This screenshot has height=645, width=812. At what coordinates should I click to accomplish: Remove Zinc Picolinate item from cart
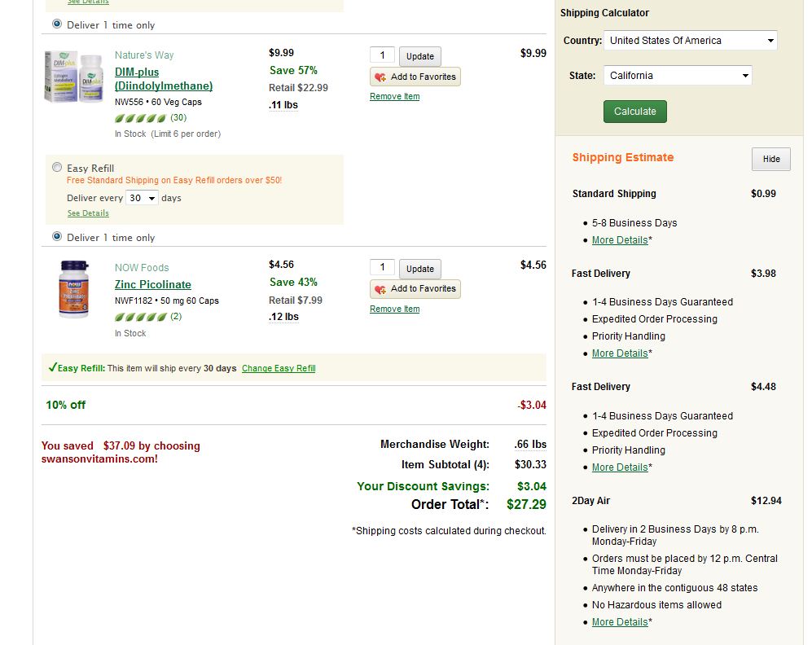tap(395, 309)
